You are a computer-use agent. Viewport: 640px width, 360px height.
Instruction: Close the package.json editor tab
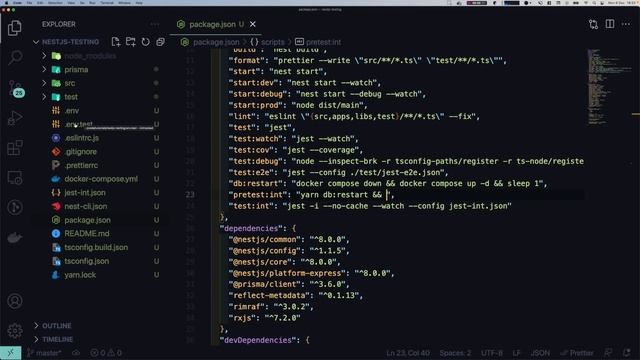pyautogui.click(x=253, y=24)
